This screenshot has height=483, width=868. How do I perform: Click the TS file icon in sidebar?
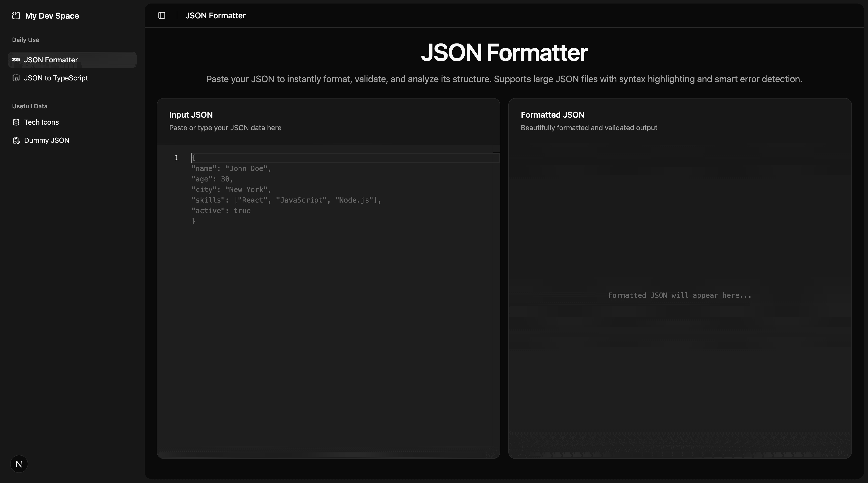tap(16, 78)
